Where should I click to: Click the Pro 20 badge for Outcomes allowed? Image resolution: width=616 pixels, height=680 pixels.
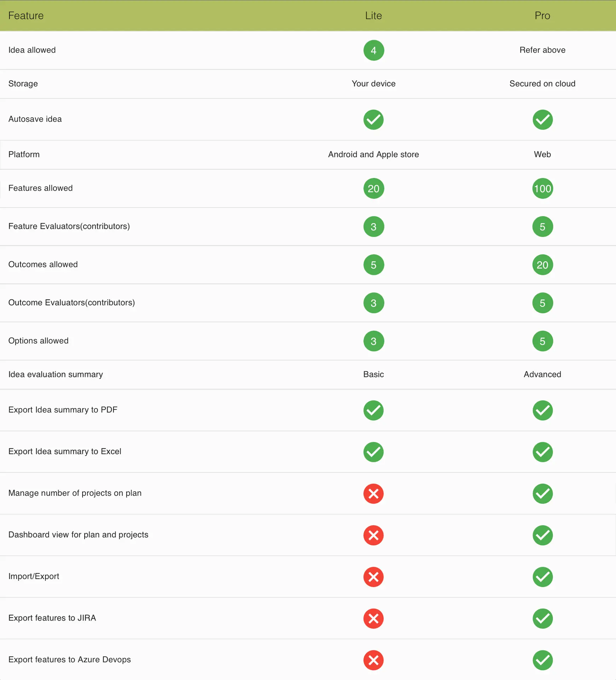pos(542,265)
